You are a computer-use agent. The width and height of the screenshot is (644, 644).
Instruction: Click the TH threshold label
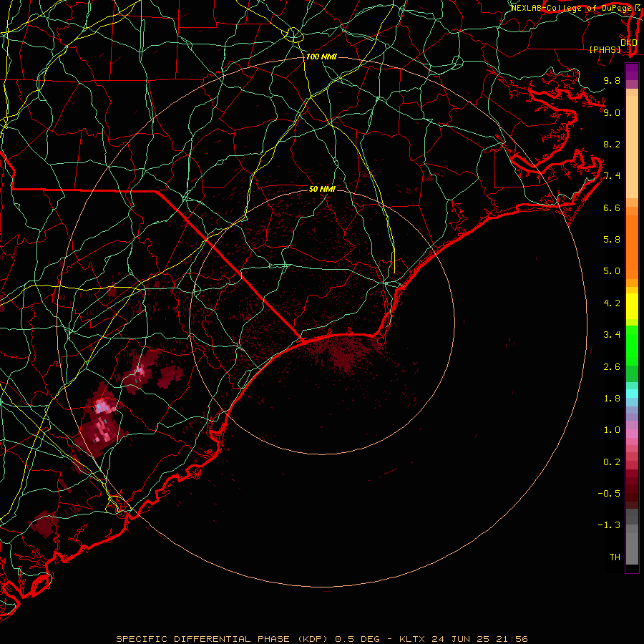[x=615, y=557]
